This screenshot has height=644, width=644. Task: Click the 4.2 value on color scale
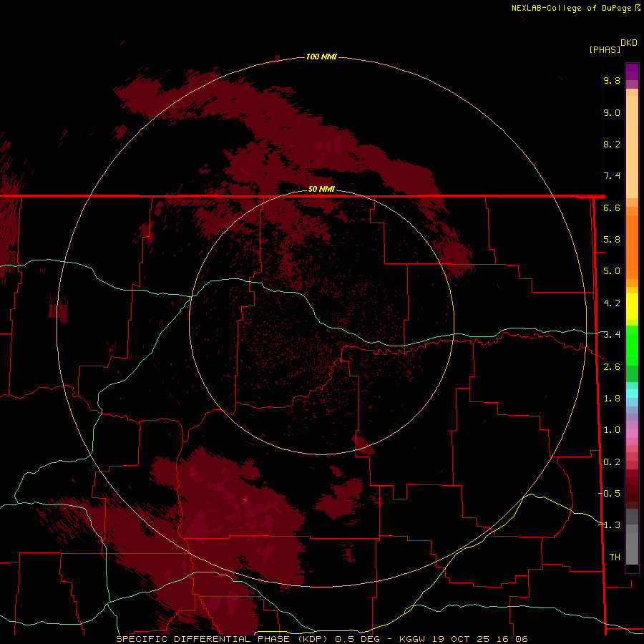click(x=612, y=303)
